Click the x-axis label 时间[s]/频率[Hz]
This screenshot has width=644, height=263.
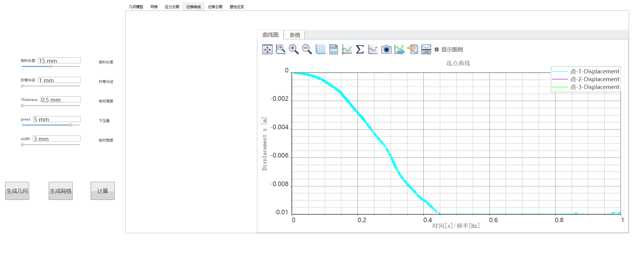456,226
